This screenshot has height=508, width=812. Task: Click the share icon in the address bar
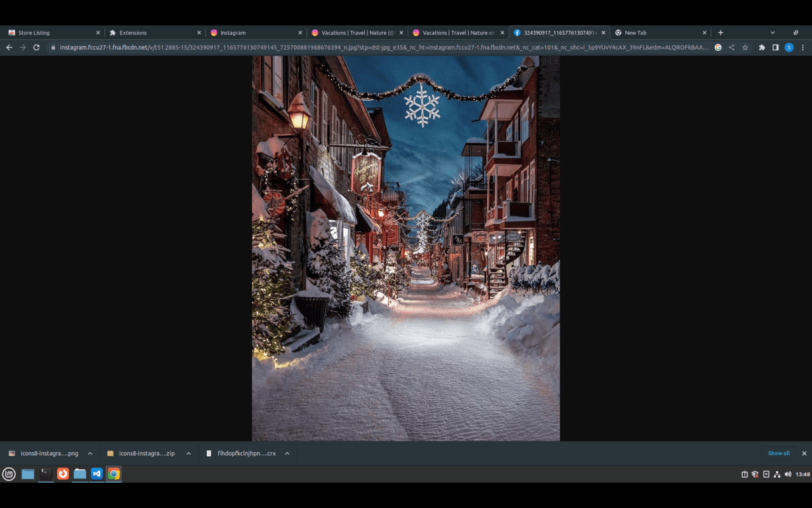point(731,47)
